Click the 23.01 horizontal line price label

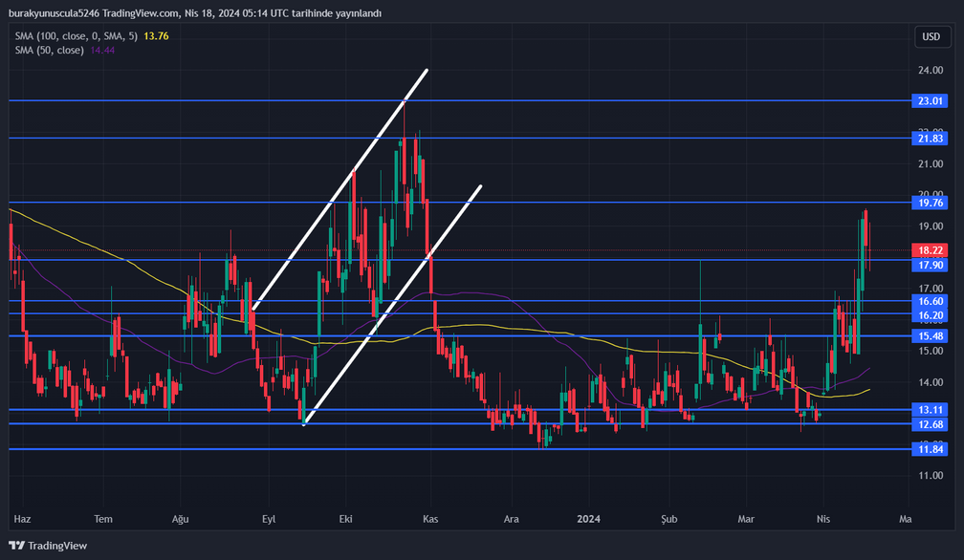[931, 100]
